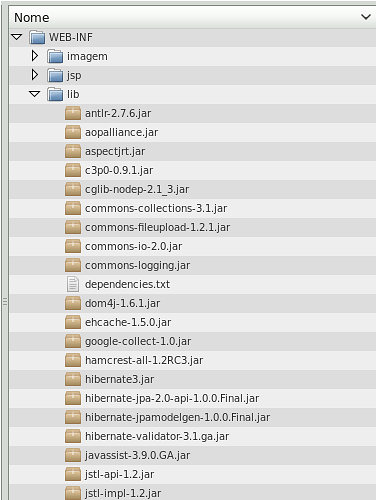Click the ehcache-1.5.0.jar package icon
Screen dimensions: 376x500
click(x=73, y=322)
